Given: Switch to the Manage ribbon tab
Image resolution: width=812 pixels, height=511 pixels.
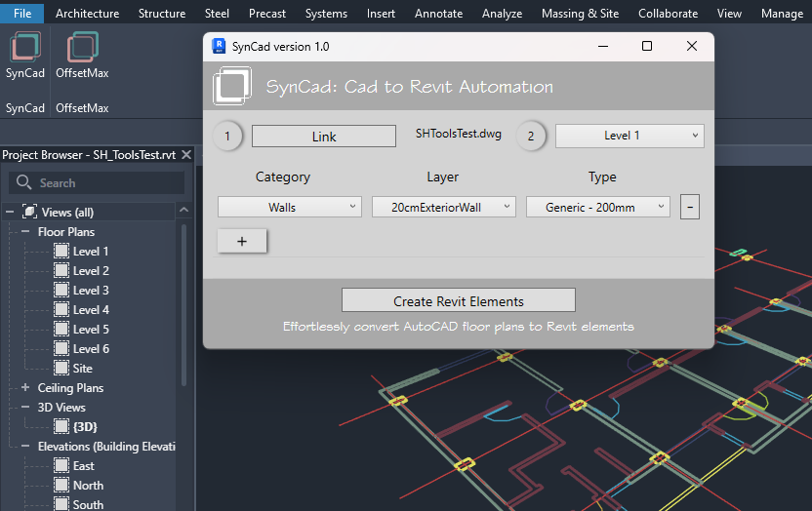Looking at the screenshot, I should point(782,14).
